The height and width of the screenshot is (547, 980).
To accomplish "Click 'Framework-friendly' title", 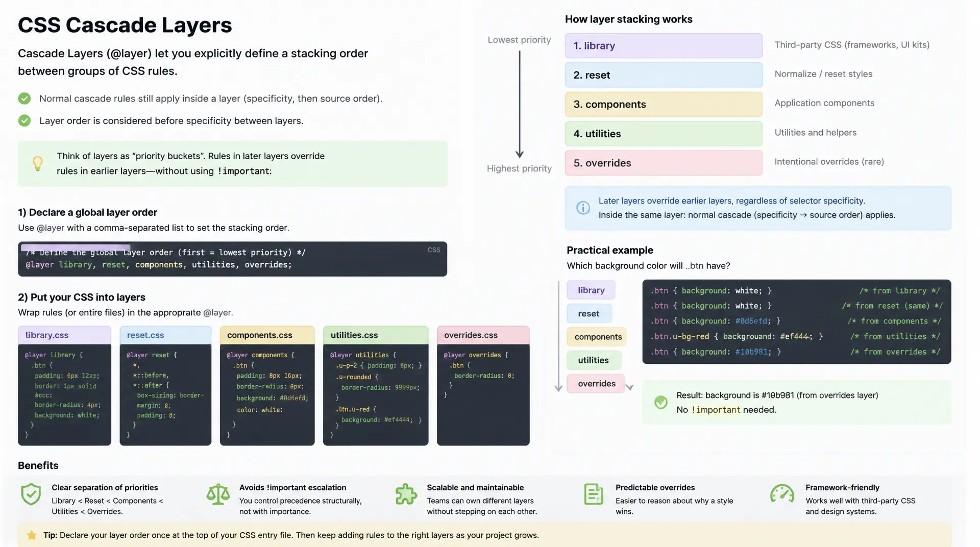I will pyautogui.click(x=842, y=488).
